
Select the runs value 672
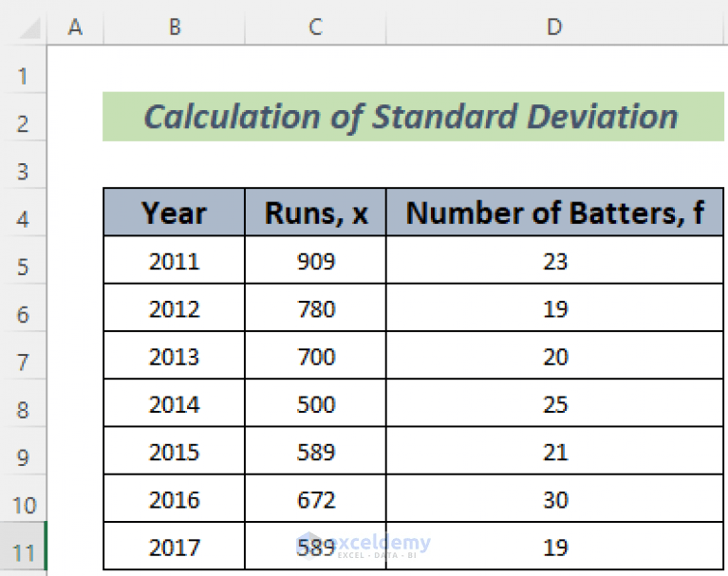316,499
